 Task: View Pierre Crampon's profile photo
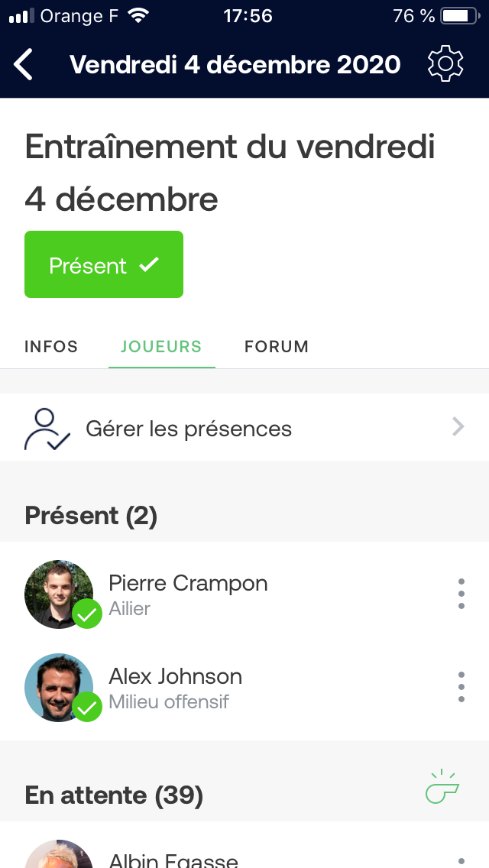click(55, 591)
